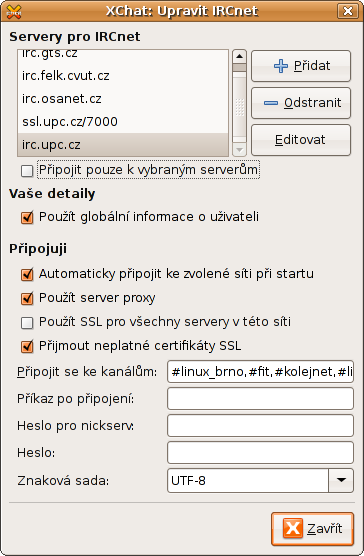364x556 pixels.
Task: Uncheck Použít server proxy
Action: (27, 299)
